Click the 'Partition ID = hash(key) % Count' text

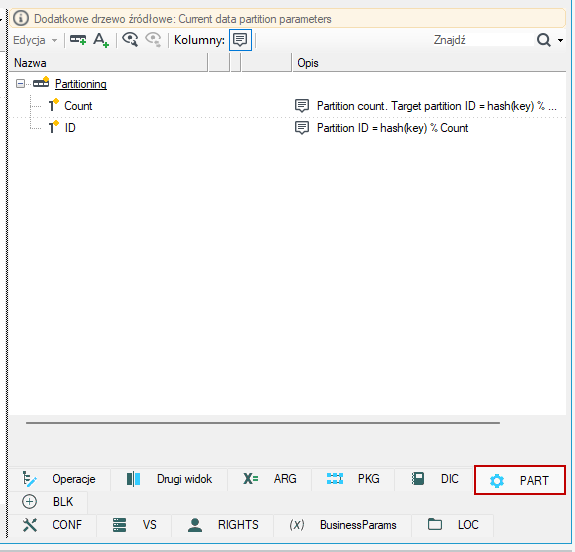pos(392,128)
